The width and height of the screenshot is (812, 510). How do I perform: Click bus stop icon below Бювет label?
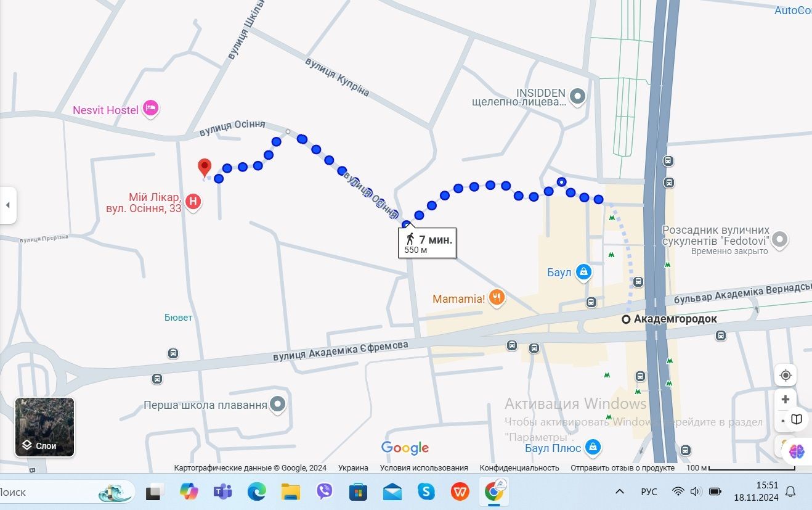click(173, 353)
